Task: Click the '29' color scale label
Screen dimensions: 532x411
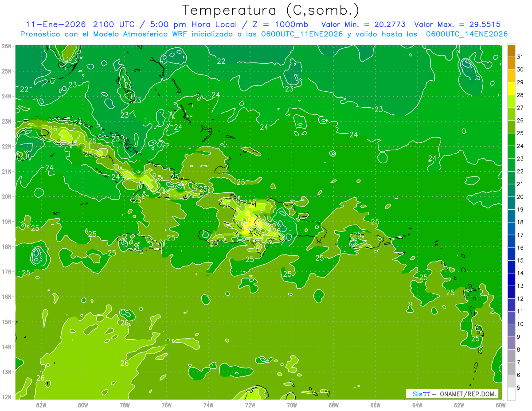Action: pos(520,82)
